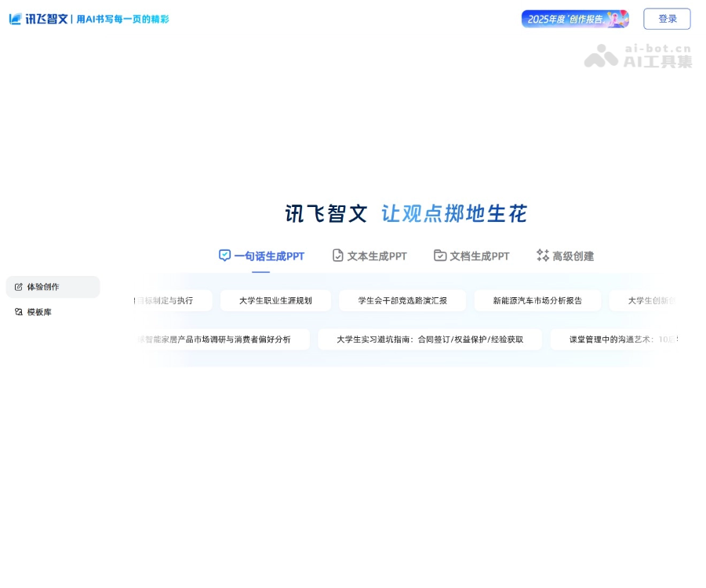706x588 pixels.
Task: Click the 文本生成PPT document icon
Action: coord(337,256)
